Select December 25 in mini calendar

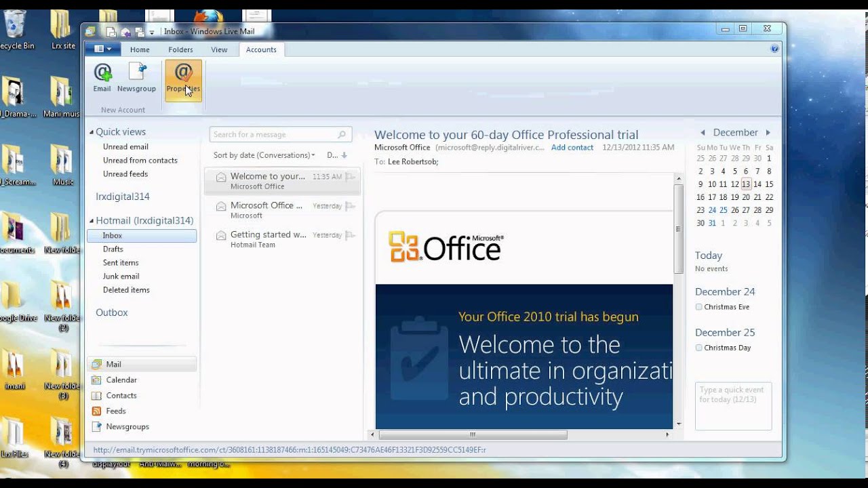[x=724, y=210]
